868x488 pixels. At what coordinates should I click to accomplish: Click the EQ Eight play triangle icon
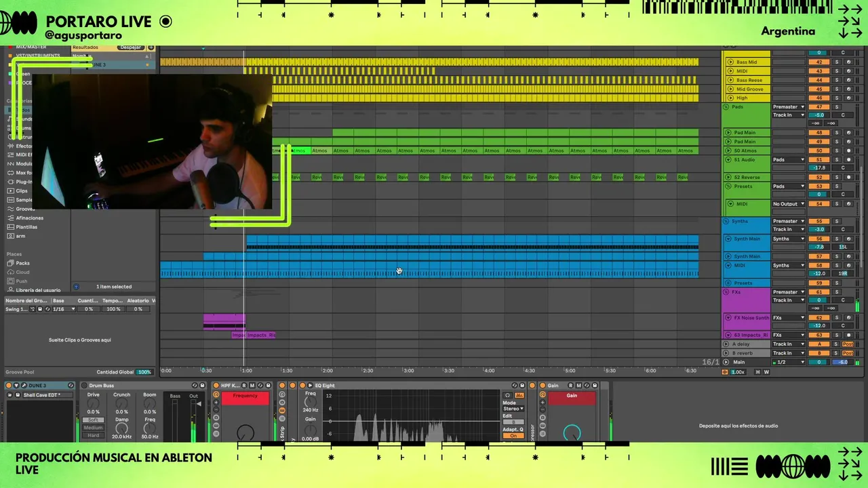click(310, 386)
